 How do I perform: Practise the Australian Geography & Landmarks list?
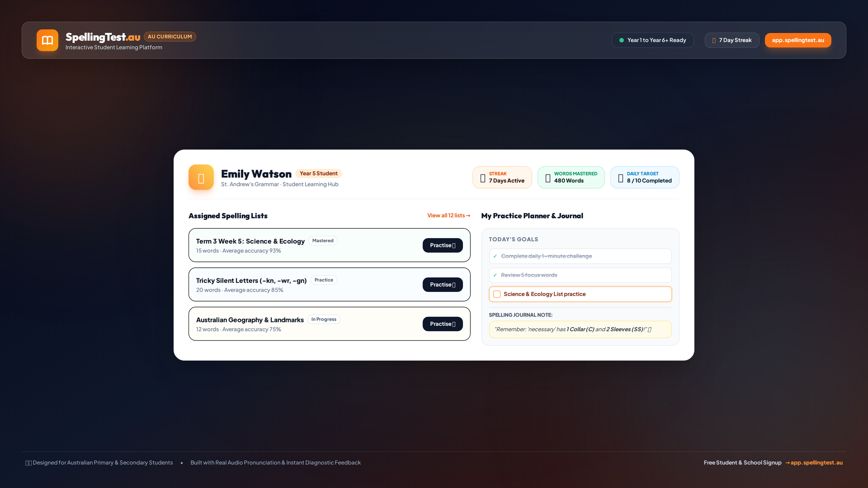pos(442,324)
